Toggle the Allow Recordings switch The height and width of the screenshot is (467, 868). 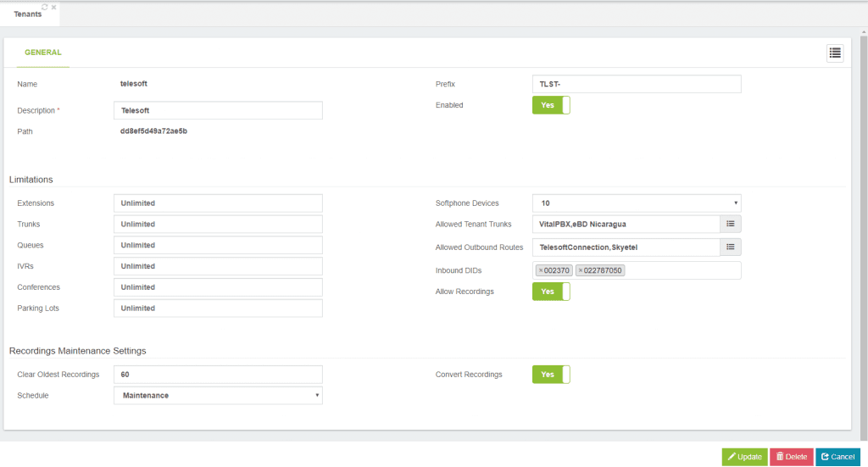coord(551,292)
